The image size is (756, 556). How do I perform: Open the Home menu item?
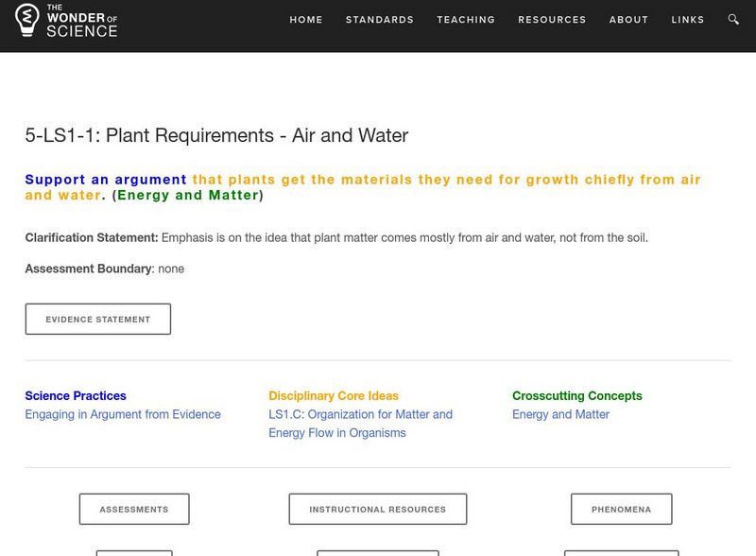click(306, 20)
